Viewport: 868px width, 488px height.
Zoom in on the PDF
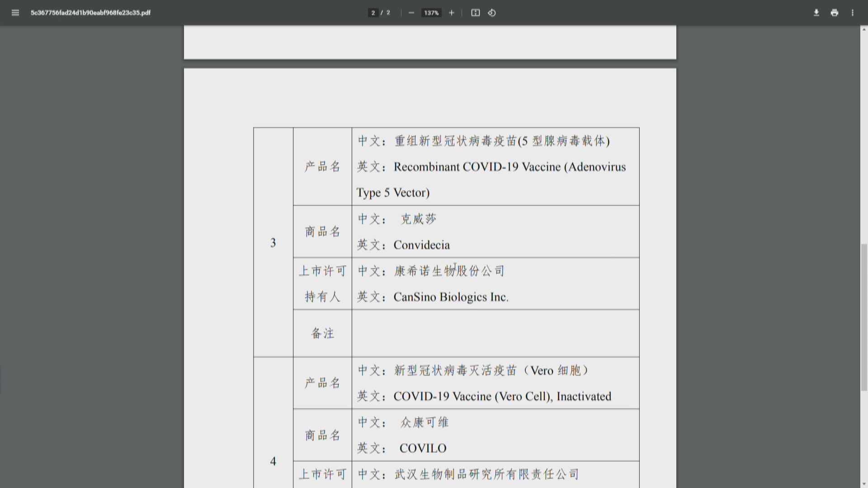pos(451,13)
